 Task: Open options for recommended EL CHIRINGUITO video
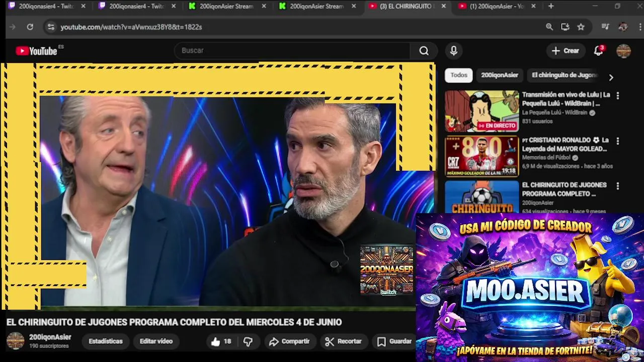[618, 186]
